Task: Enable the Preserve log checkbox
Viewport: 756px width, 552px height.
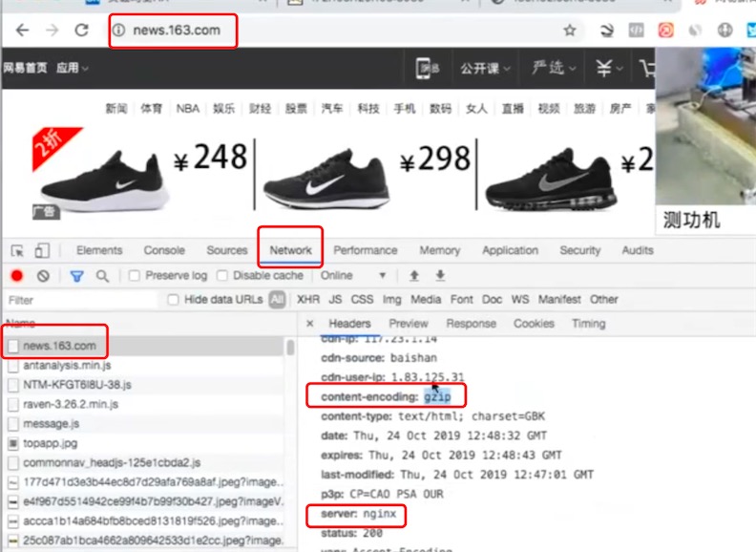Action: click(x=135, y=275)
